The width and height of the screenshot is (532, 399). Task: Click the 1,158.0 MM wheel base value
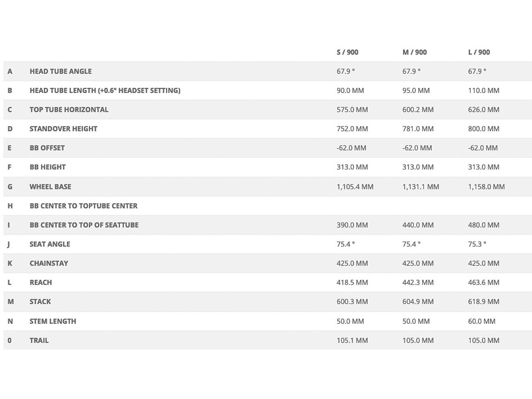coord(486,187)
